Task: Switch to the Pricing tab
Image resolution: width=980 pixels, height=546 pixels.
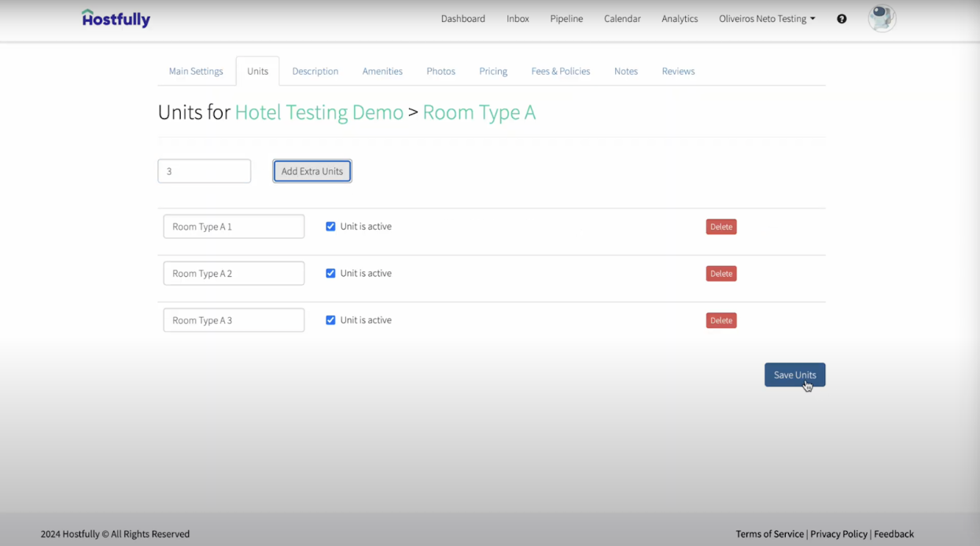Action: tap(493, 71)
